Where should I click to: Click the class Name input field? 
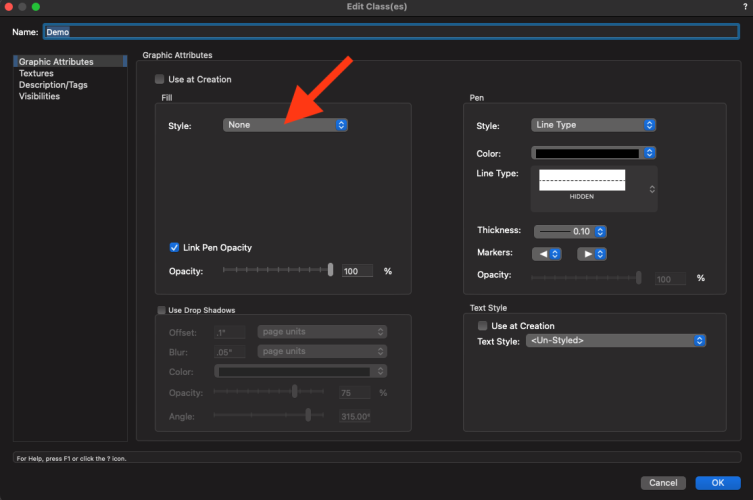click(x=390, y=31)
